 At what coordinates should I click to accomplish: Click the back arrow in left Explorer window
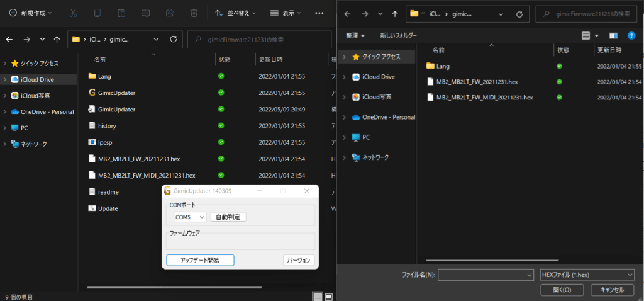point(9,39)
